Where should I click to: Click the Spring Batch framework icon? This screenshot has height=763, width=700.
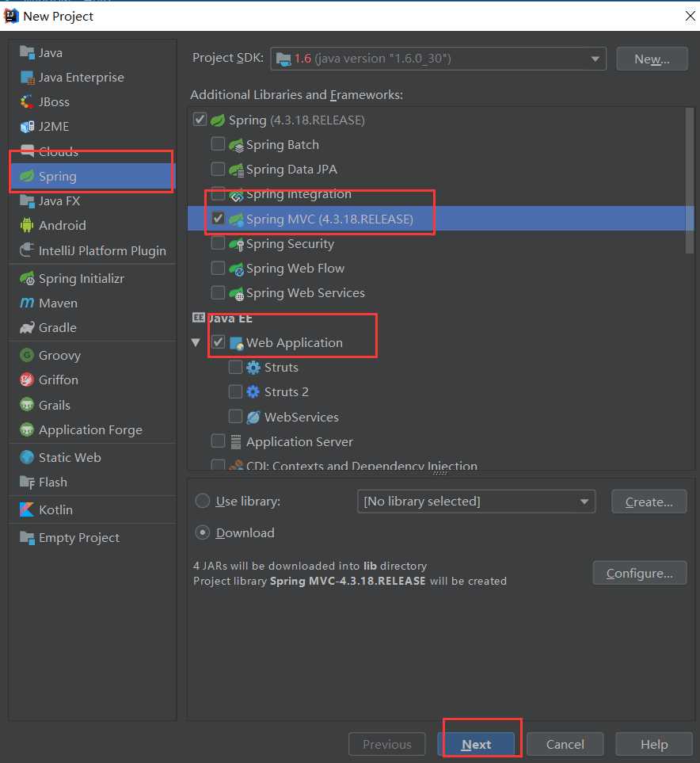(237, 145)
